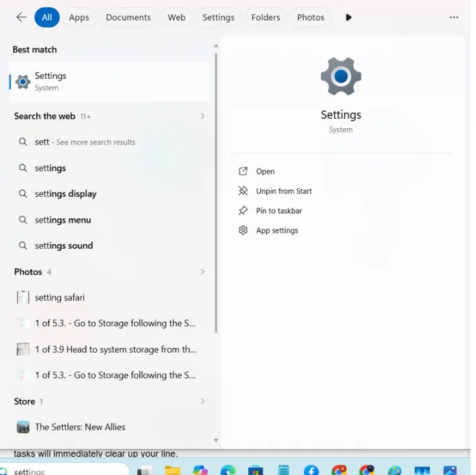This screenshot has width=476, height=475.
Task: Click magnifier icon beside 'settings menu'
Action: point(23,220)
